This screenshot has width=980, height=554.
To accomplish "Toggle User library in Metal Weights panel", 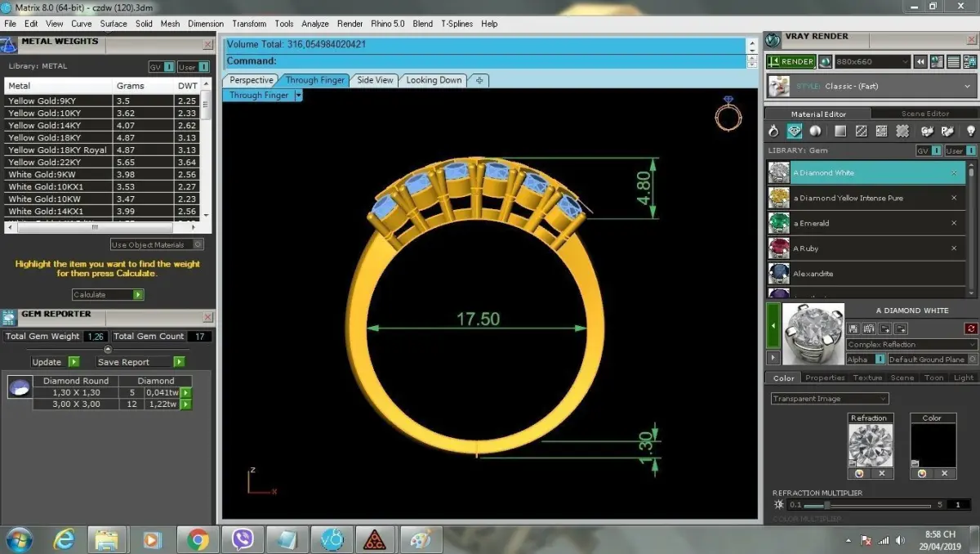I will 193,67.
